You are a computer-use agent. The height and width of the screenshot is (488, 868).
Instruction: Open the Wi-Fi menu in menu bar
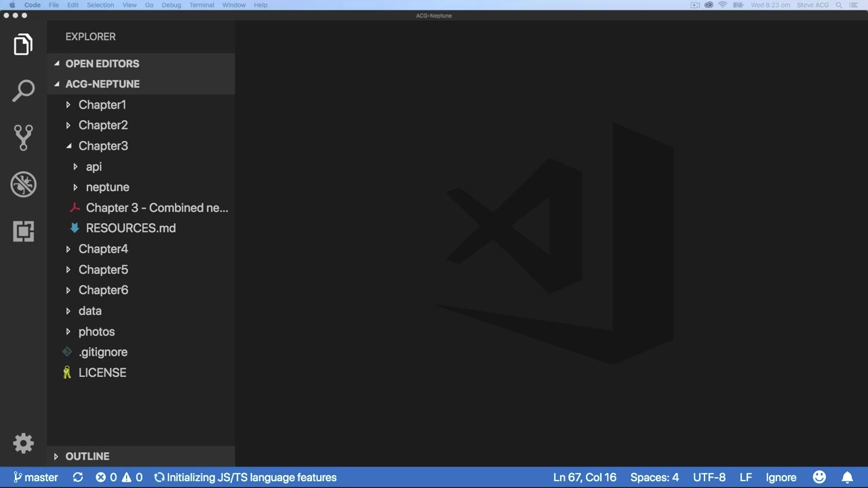click(x=723, y=5)
